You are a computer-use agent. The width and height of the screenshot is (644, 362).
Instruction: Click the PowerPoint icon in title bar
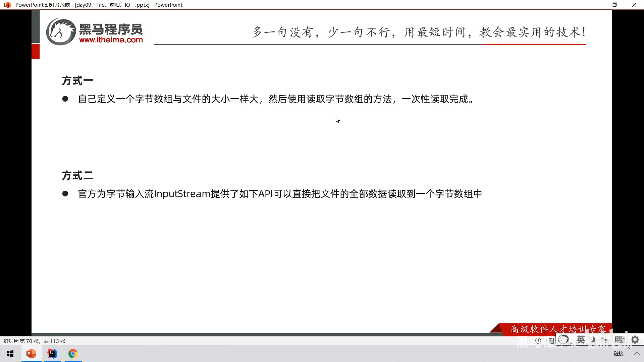tap(7, 5)
